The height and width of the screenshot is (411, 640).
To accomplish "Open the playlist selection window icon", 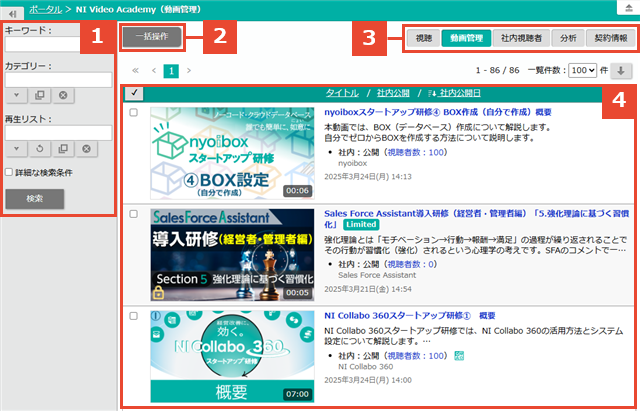I will (63, 149).
